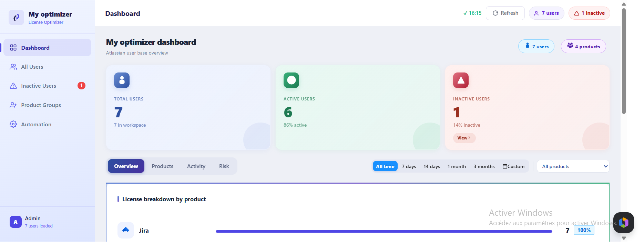This screenshot has width=644, height=243.
Task: Click the '86% active' text
Action: coord(295,125)
